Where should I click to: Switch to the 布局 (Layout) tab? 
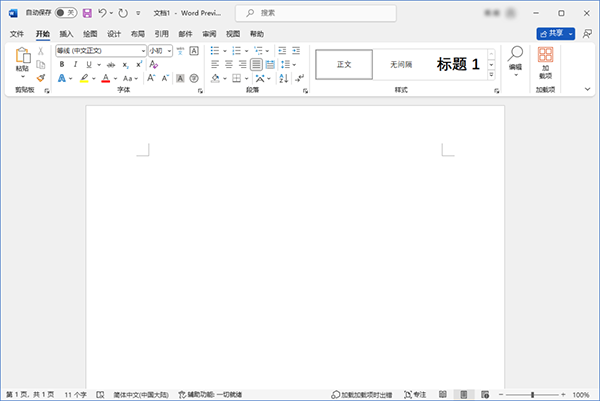coord(137,33)
